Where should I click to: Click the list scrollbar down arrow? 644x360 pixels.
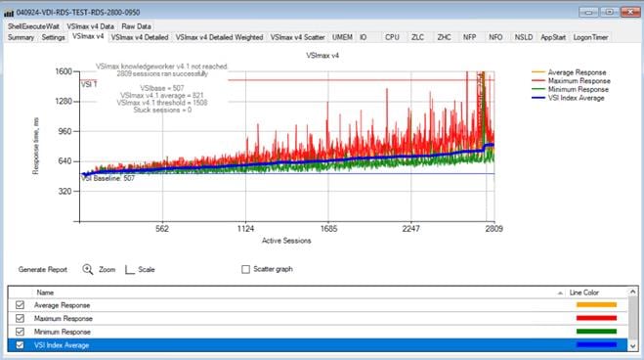point(633,346)
